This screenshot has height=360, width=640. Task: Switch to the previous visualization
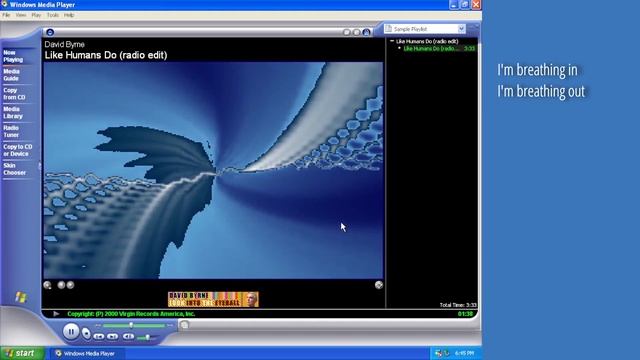click(61, 285)
